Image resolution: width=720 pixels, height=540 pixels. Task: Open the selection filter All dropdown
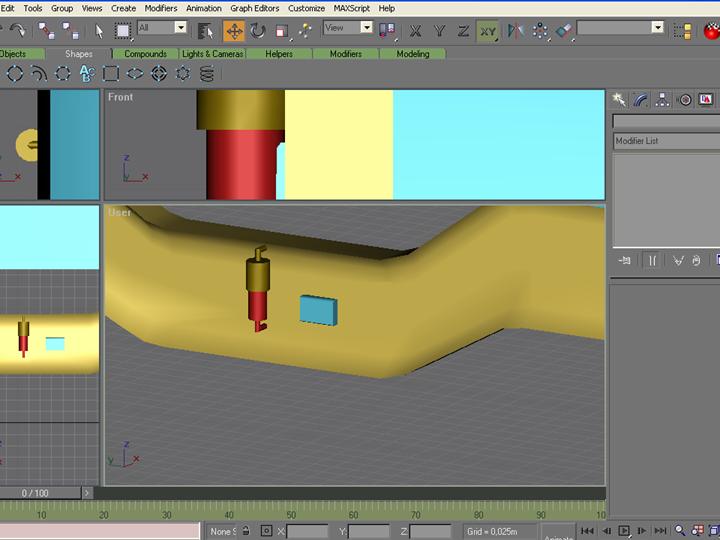(x=162, y=28)
